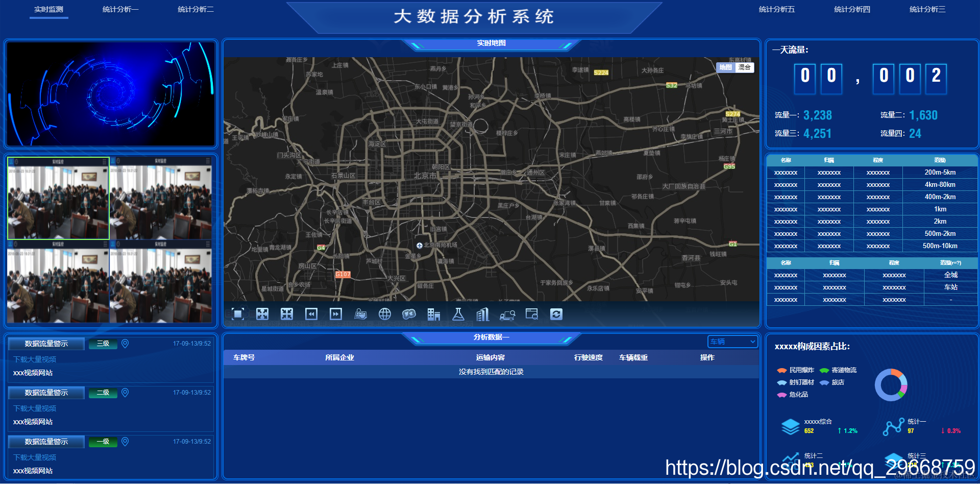
Task: Click the 200m-5km range cell
Action: (x=940, y=173)
